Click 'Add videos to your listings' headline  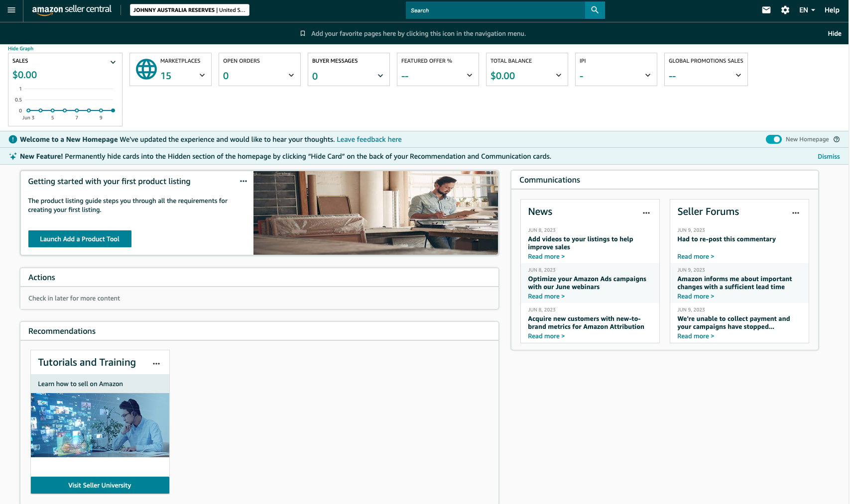coord(581,243)
